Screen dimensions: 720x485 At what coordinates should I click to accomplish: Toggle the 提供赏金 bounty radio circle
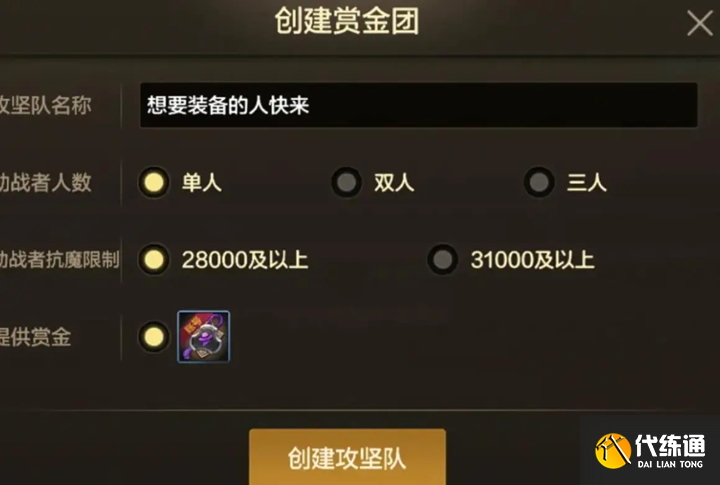click(154, 337)
